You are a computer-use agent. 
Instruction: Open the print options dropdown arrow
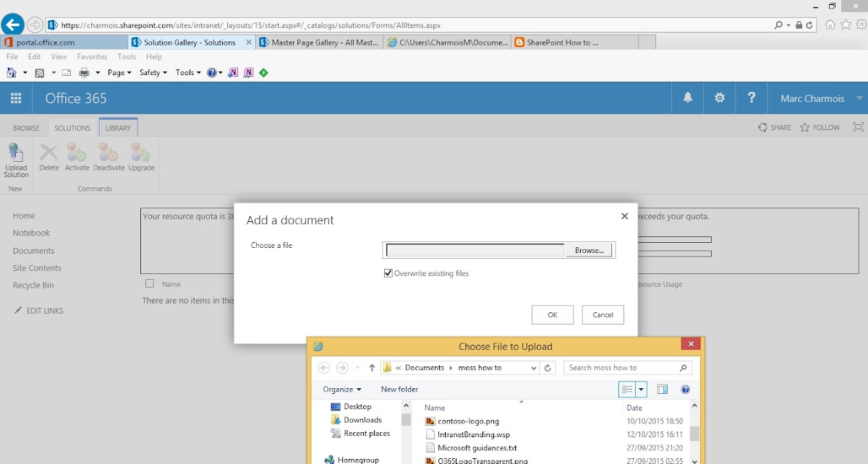98,72
